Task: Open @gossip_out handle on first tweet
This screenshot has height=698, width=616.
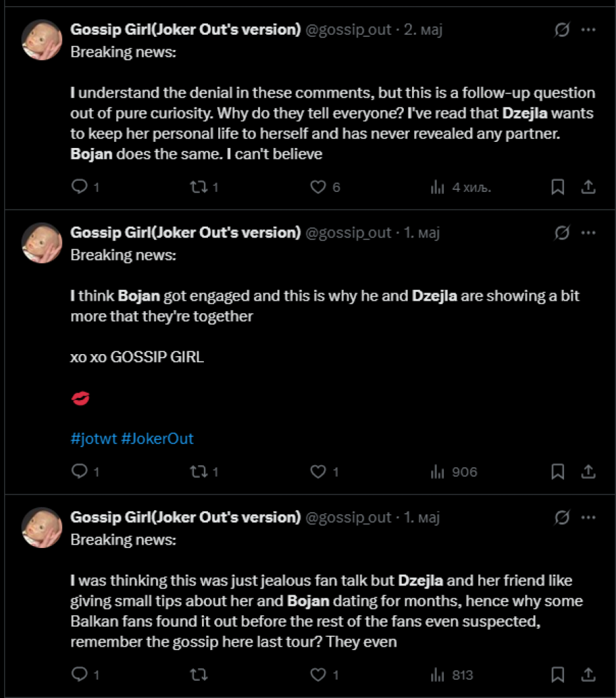Action: pyautogui.click(x=349, y=30)
